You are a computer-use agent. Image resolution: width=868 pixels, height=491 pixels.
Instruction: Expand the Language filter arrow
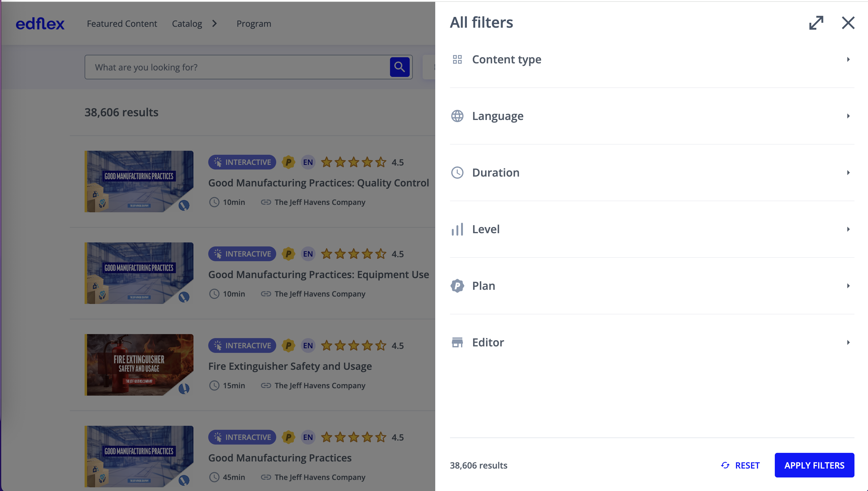(848, 116)
